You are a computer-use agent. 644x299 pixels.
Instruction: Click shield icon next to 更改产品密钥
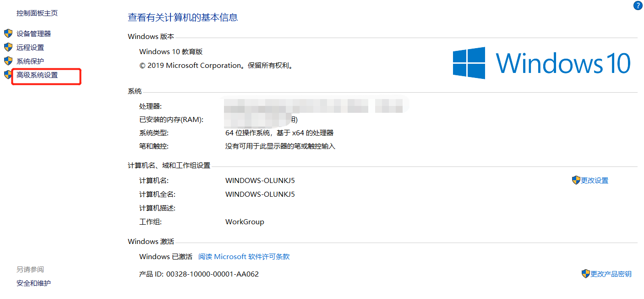click(x=586, y=274)
